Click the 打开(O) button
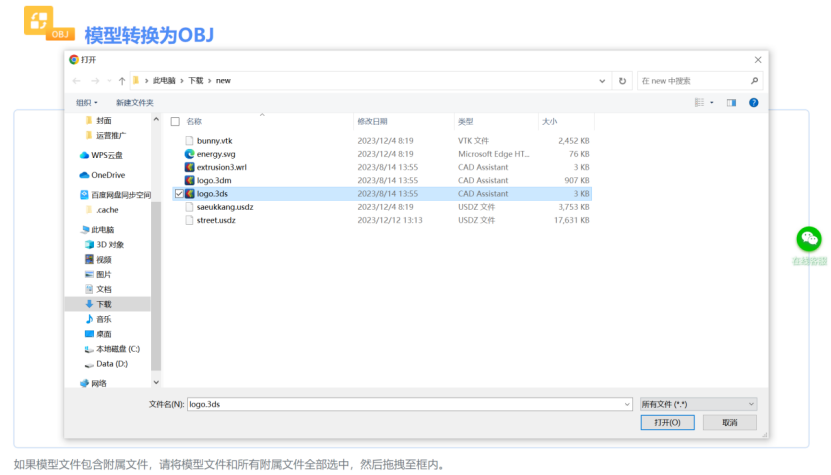Image resolution: width=831 pixels, height=475 pixels. (x=667, y=423)
